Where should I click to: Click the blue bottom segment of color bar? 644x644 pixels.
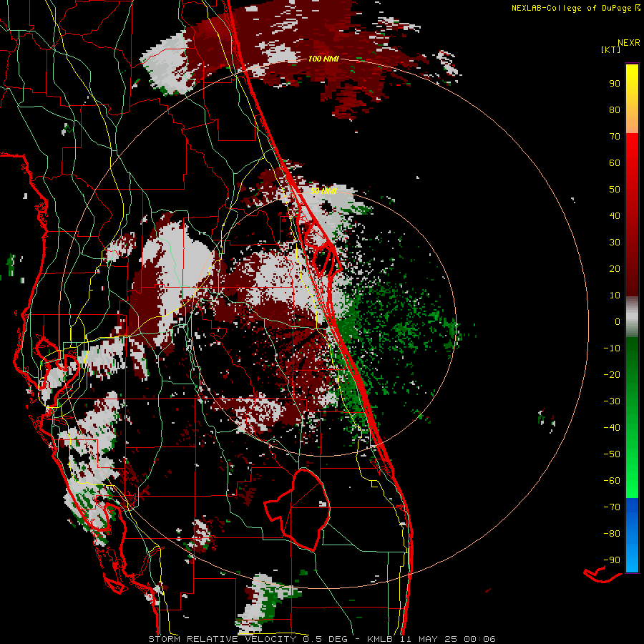(x=632, y=535)
